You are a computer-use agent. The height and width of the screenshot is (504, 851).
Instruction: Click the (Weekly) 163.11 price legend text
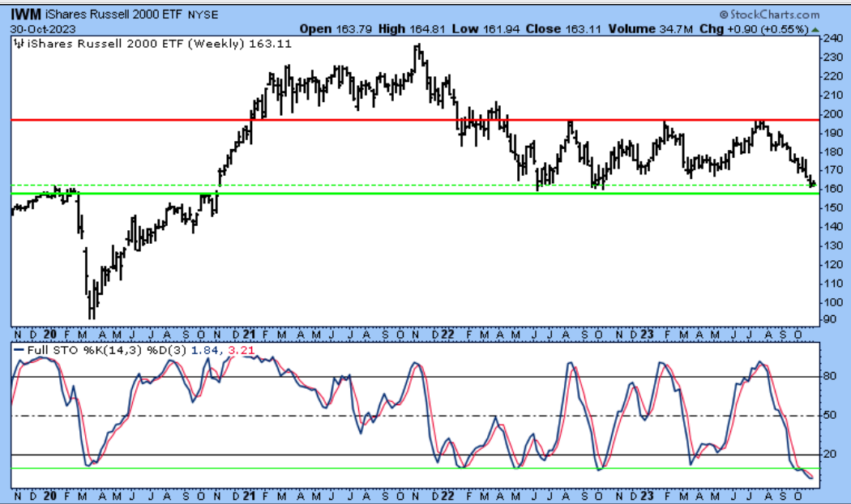click(x=239, y=44)
